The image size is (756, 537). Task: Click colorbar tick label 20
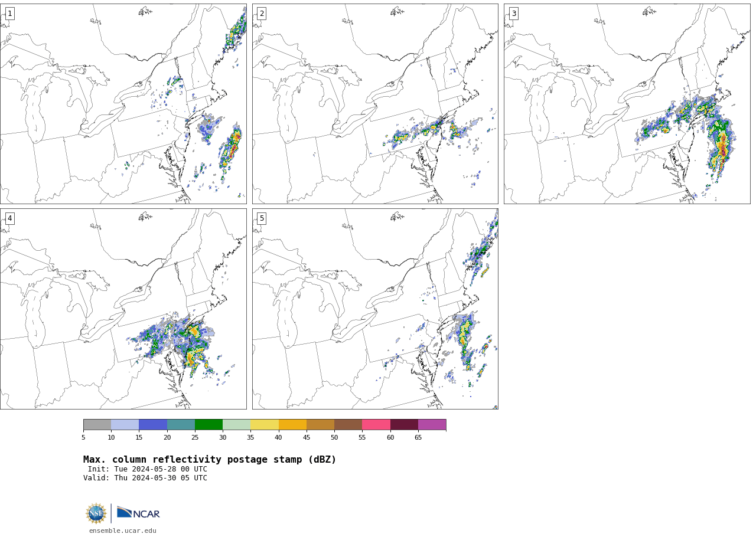(x=167, y=437)
